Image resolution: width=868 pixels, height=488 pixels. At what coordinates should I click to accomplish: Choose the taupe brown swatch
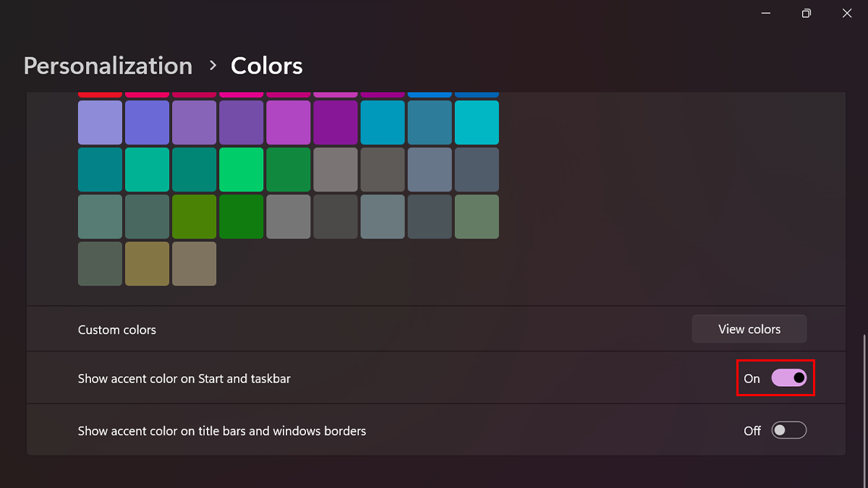click(194, 264)
